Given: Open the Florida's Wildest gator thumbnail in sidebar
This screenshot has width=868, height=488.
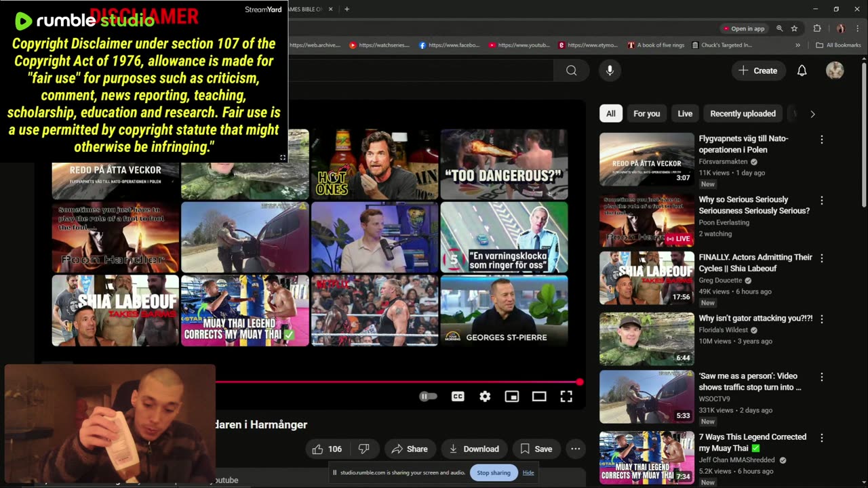Looking at the screenshot, I should [647, 339].
